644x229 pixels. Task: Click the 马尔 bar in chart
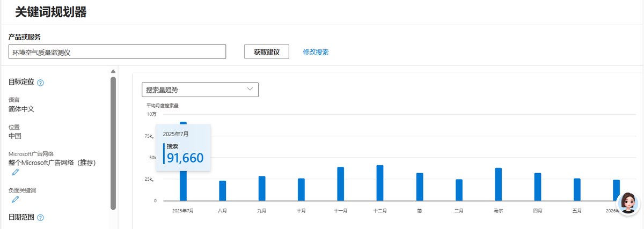click(x=499, y=184)
